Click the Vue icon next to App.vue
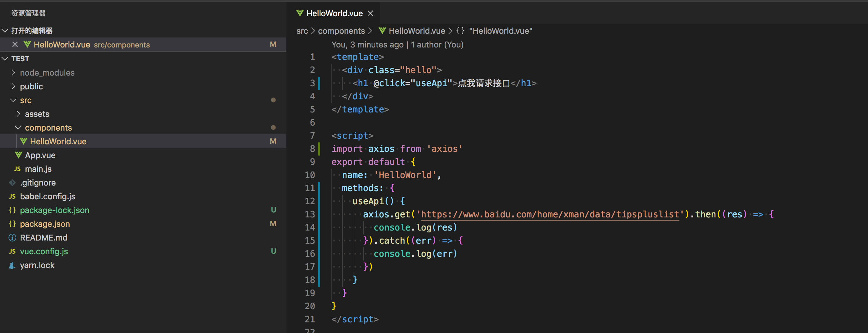Image resolution: width=868 pixels, height=333 pixels. click(18, 155)
